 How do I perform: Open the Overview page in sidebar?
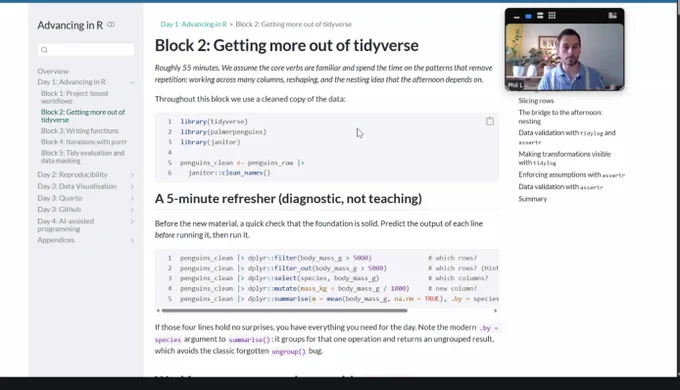click(53, 71)
